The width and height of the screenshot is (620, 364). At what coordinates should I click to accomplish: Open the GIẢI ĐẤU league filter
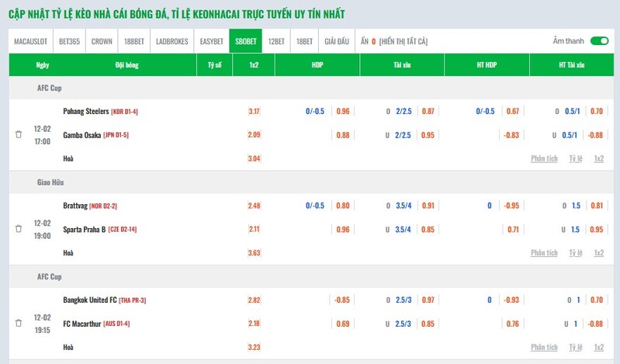click(336, 41)
